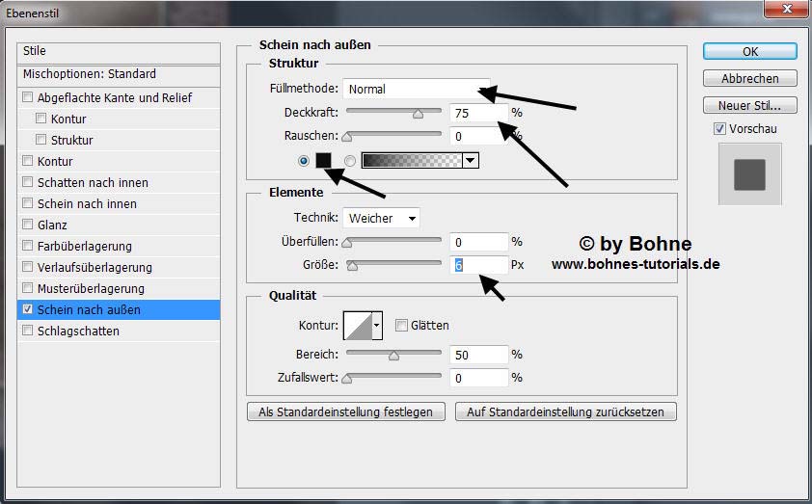The height and width of the screenshot is (504, 812).
Task: Click Auf Standardeinstellung zurücksetzen button
Action: (x=566, y=411)
